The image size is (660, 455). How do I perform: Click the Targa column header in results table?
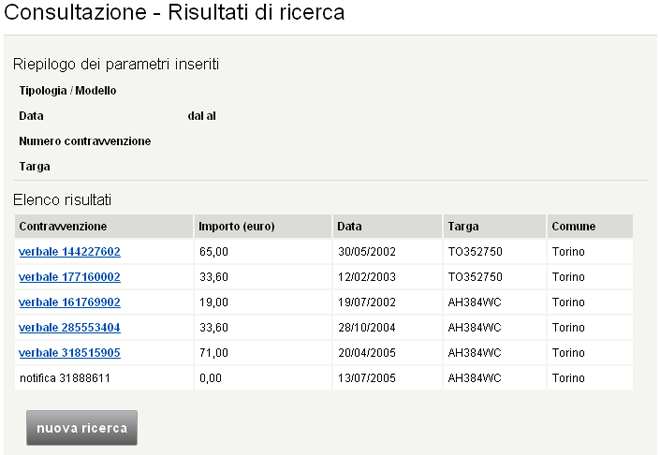coord(463,226)
